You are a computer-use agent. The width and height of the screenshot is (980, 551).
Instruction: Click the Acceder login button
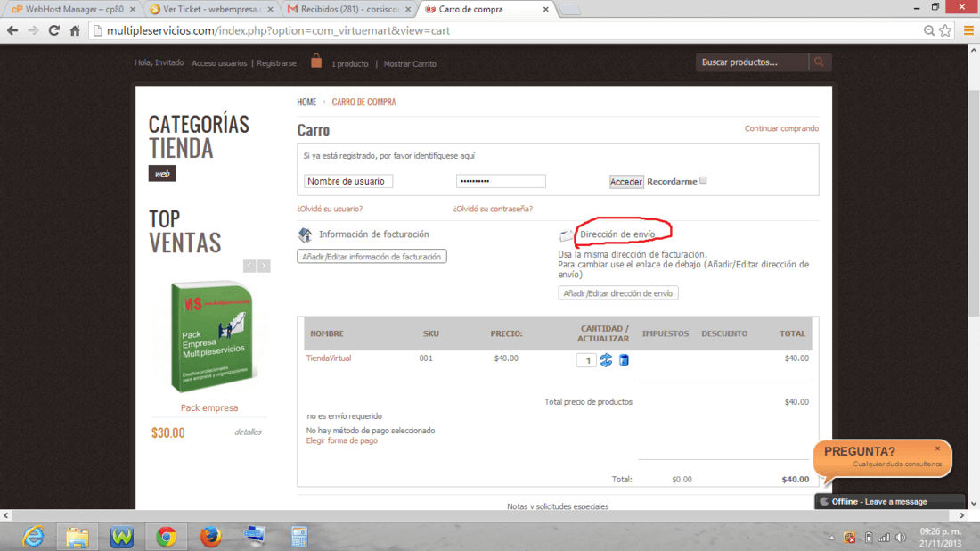click(626, 181)
